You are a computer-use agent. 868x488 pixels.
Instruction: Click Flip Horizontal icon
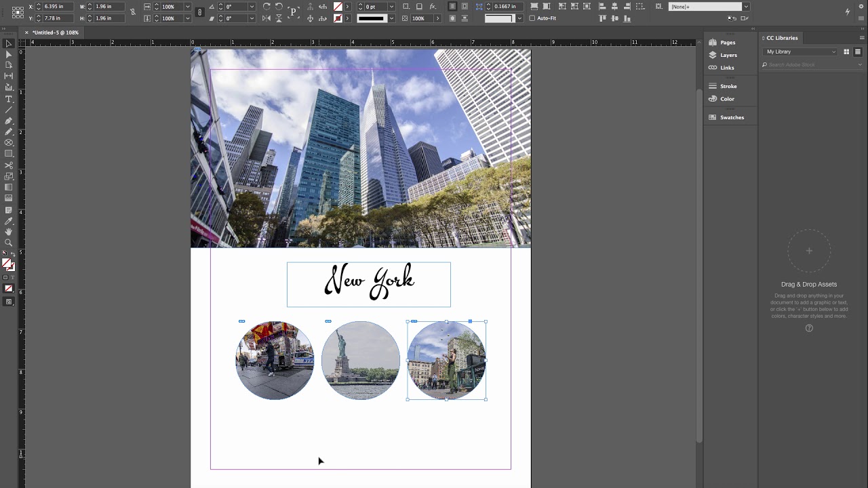pos(267,18)
